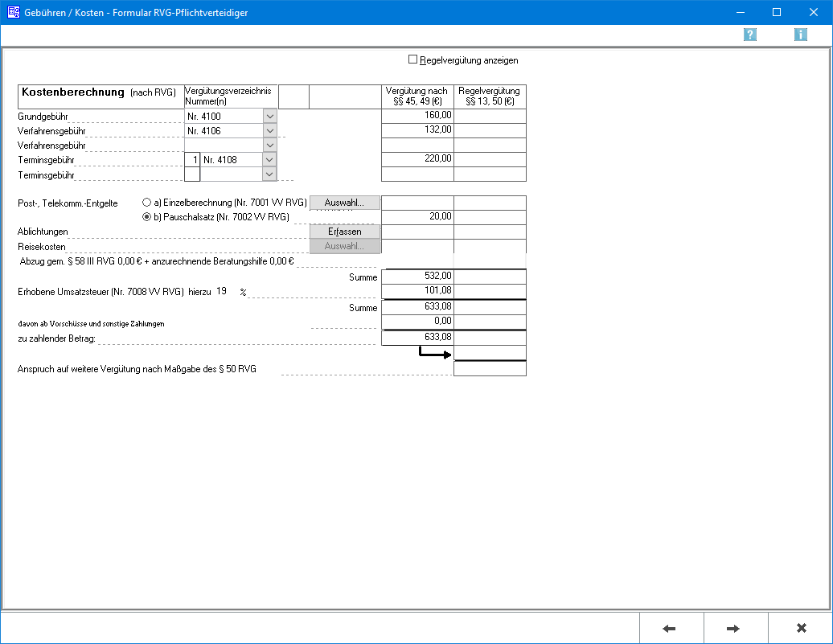The image size is (833, 644).
Task: Go back with the left arrow button
Action: coord(671,628)
